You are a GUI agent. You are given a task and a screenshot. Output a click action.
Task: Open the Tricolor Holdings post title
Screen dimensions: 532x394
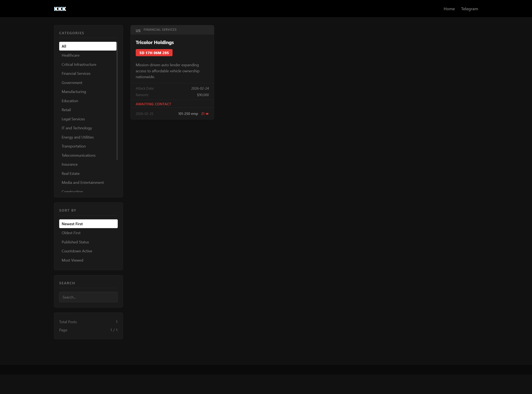coord(155,42)
